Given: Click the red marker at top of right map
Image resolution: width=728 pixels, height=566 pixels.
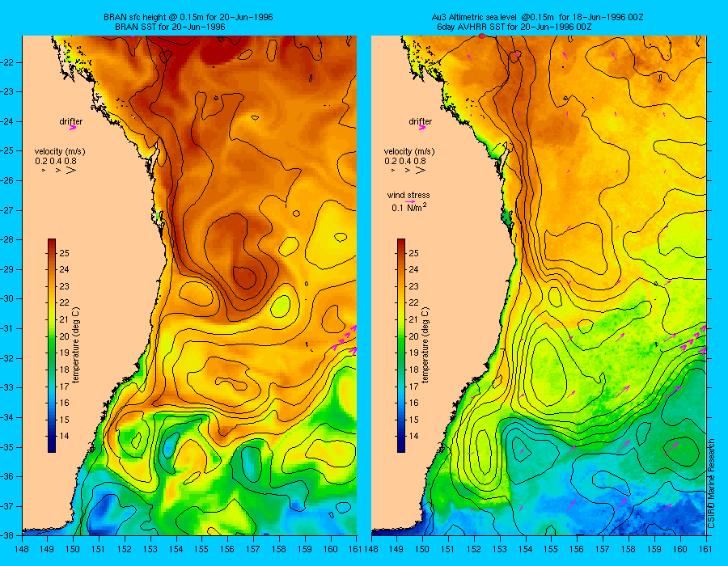Looking at the screenshot, I should point(481,36).
